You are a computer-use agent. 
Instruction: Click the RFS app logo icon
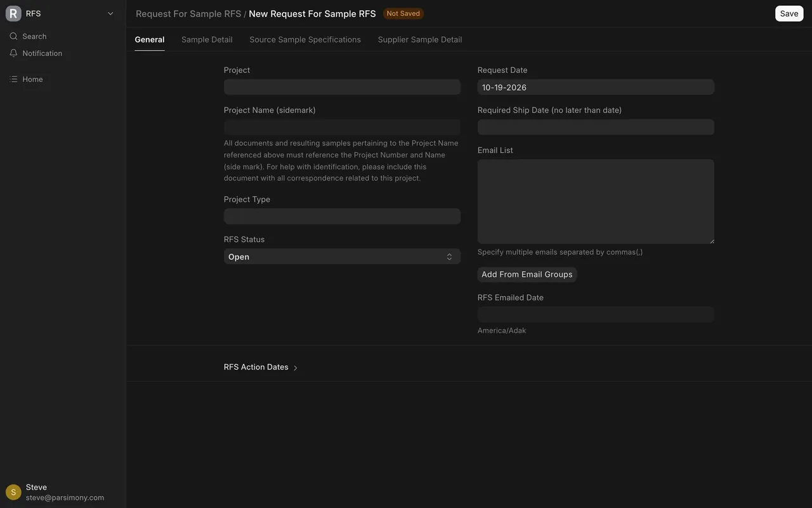[x=13, y=13]
